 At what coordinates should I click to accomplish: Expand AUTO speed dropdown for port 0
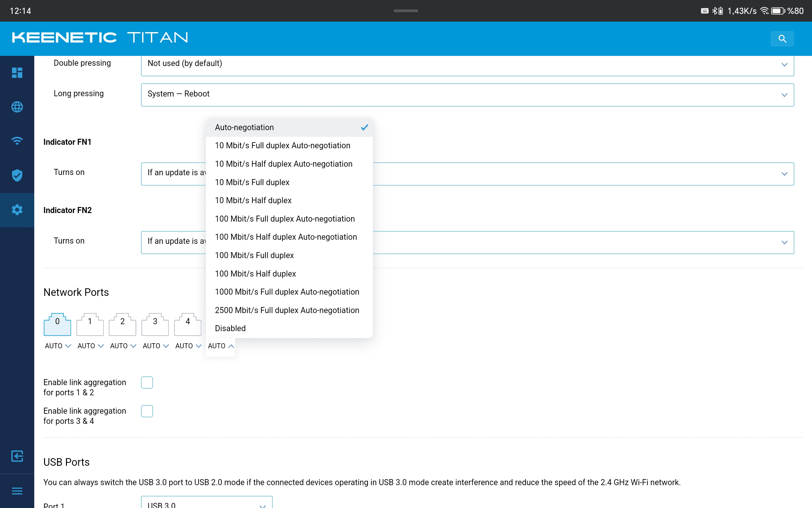pyautogui.click(x=58, y=346)
